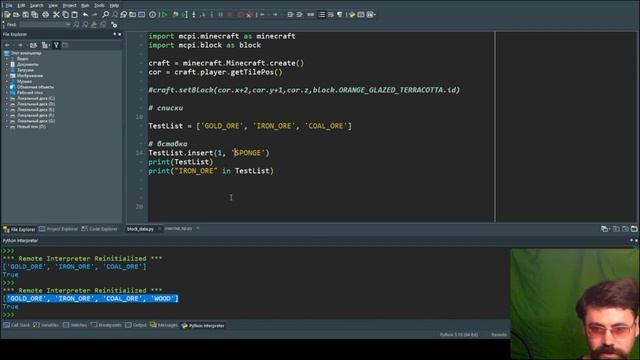Open the Breakpoints tab
Viewport: 640px width, 360px height.
click(106, 325)
